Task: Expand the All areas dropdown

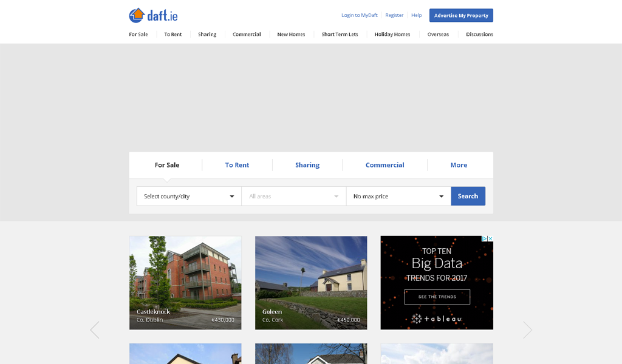Action: 293,196
